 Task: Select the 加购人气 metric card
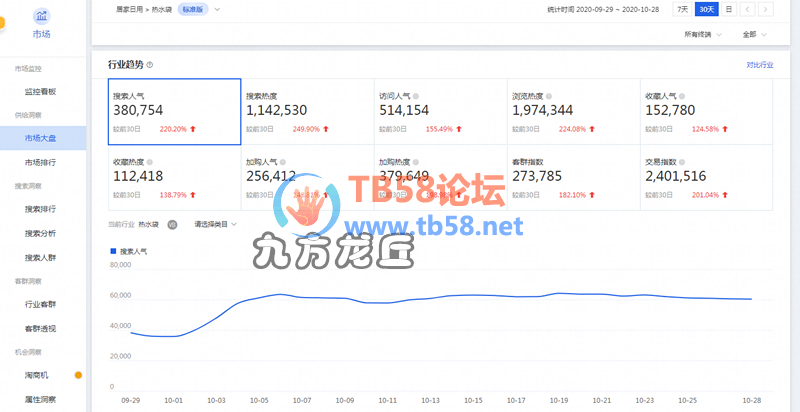click(308, 177)
